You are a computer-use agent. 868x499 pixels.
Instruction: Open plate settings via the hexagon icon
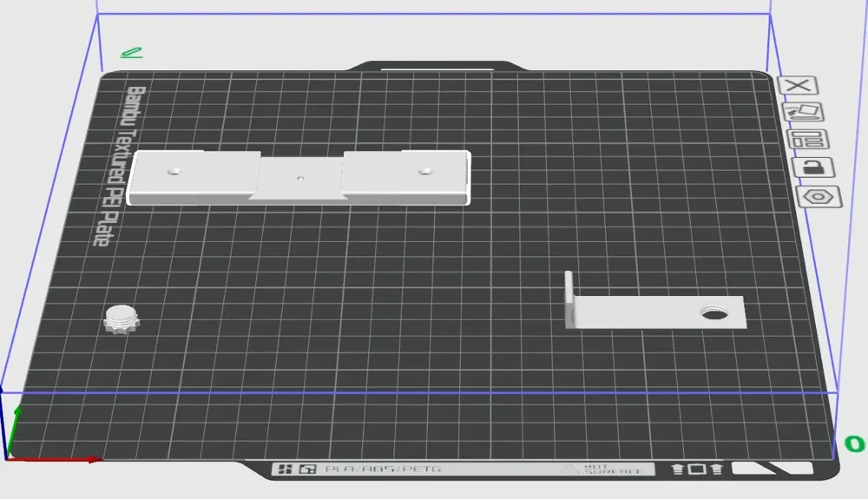pyautogui.click(x=819, y=196)
